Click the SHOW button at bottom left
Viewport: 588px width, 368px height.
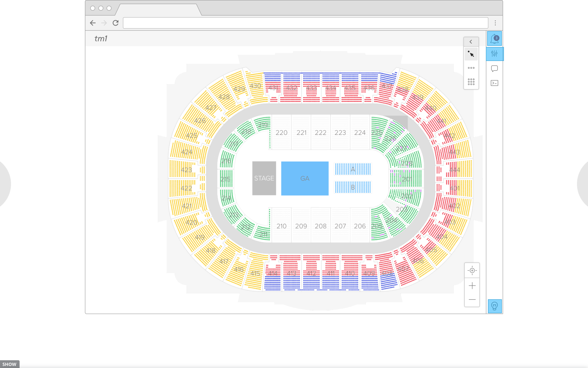pyautogui.click(x=9, y=364)
